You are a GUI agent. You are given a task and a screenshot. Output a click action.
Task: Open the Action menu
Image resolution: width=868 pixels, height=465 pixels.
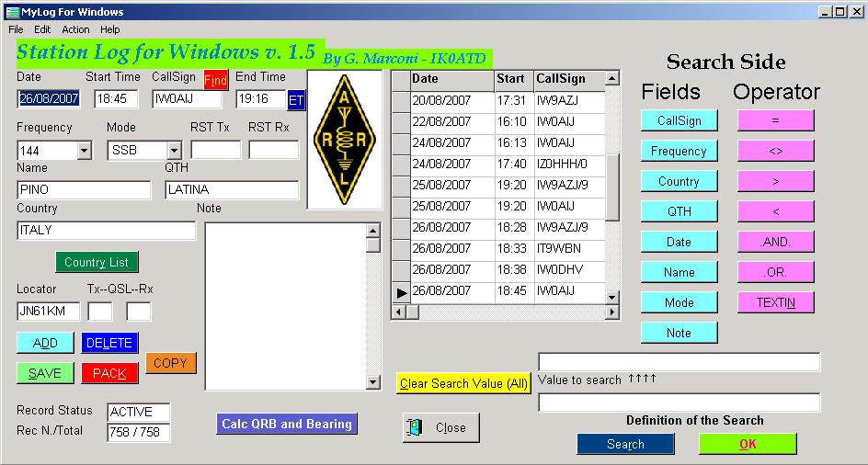(x=75, y=29)
